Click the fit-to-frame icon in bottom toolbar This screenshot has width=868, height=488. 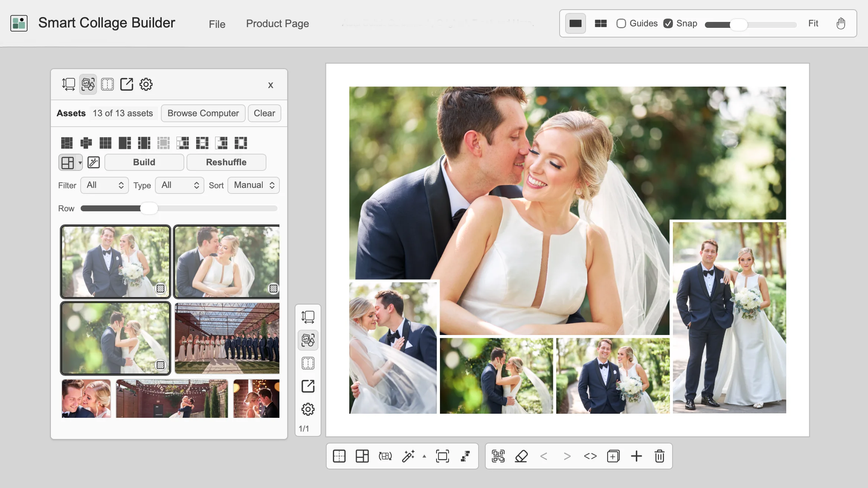442,456
